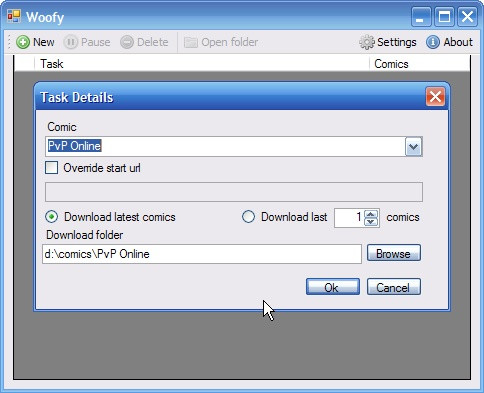Open Settings via the gear icon
Screen dimensions: 484x393
[x=367, y=42]
